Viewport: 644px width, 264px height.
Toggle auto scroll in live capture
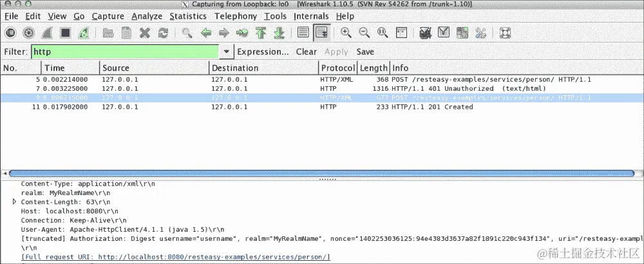pos(321,32)
